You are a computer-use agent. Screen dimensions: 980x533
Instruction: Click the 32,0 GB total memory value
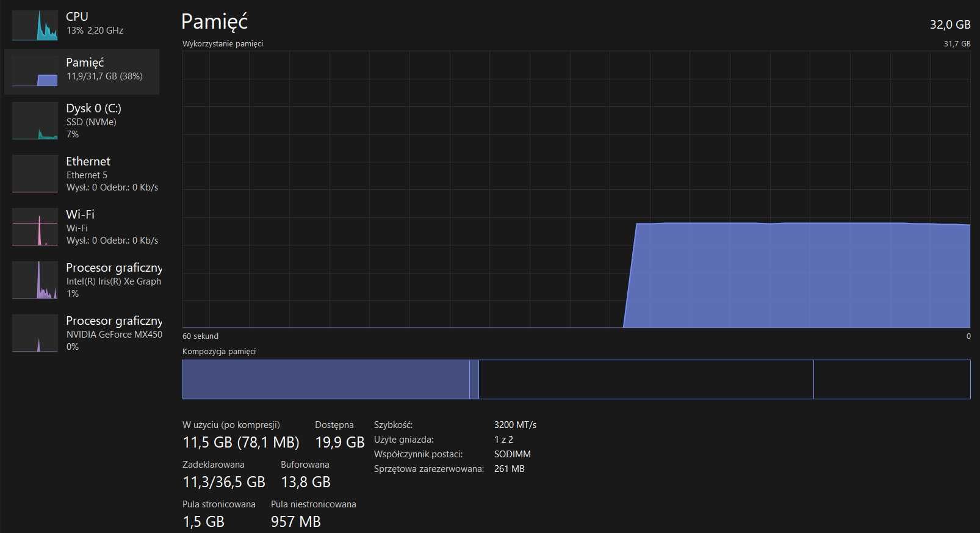click(950, 24)
